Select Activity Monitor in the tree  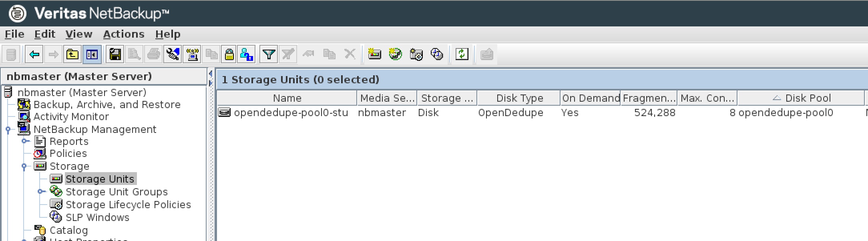(x=71, y=116)
